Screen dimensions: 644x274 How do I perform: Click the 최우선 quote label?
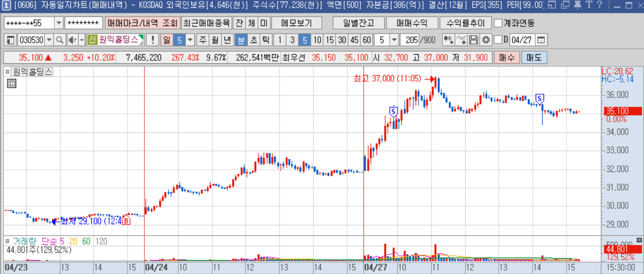[294, 57]
